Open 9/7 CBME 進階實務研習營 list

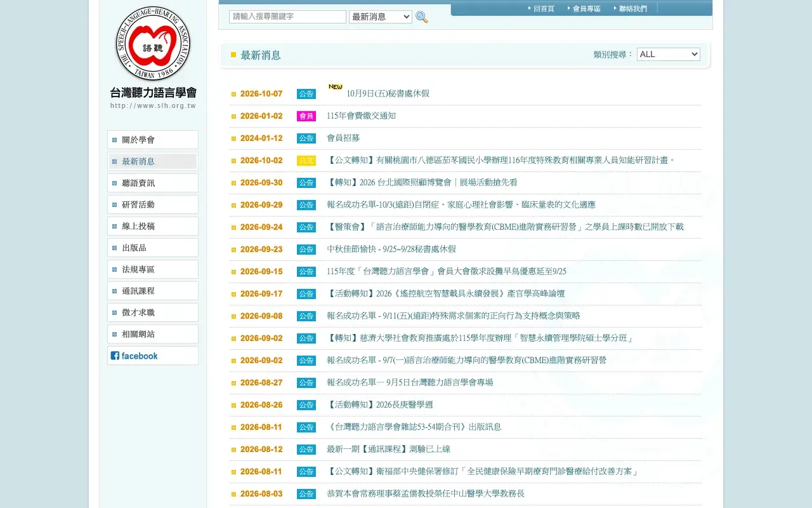click(466, 361)
